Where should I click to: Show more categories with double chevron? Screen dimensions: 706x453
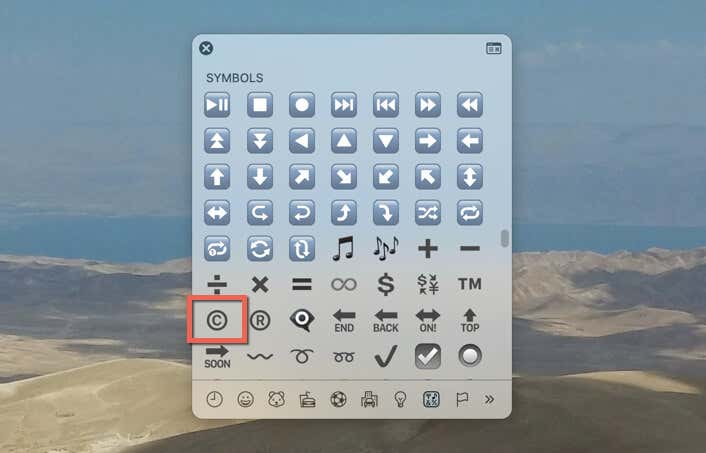coord(489,399)
